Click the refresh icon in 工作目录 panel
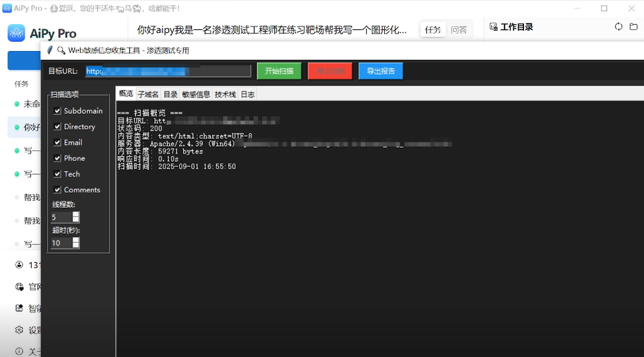The height and width of the screenshot is (357, 644). click(619, 27)
